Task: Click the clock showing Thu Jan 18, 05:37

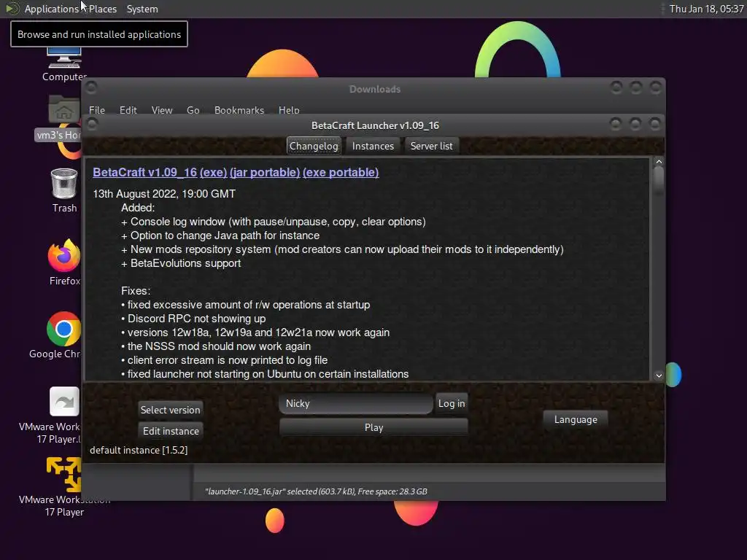Action: (706, 9)
